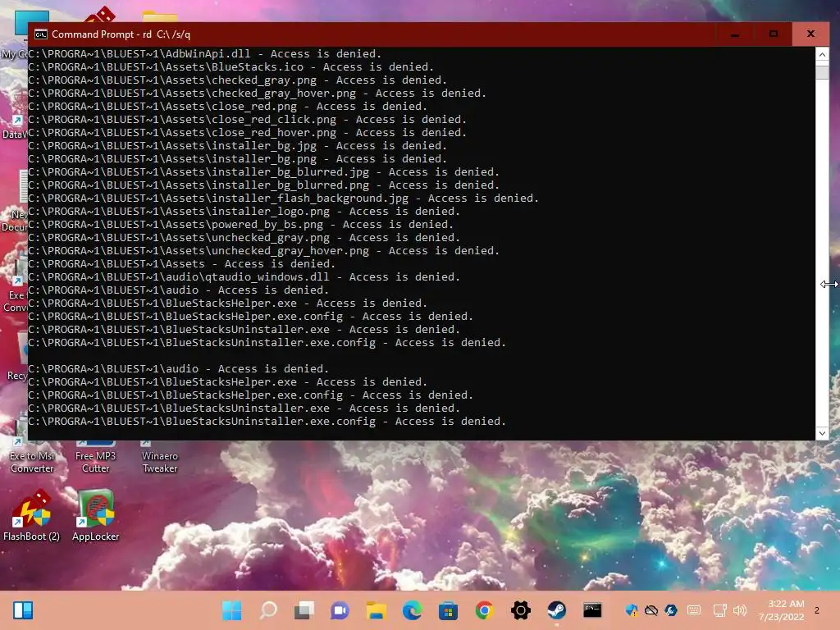Open Task View in the taskbar
Image resolution: width=840 pixels, height=630 pixels.
[x=304, y=610]
